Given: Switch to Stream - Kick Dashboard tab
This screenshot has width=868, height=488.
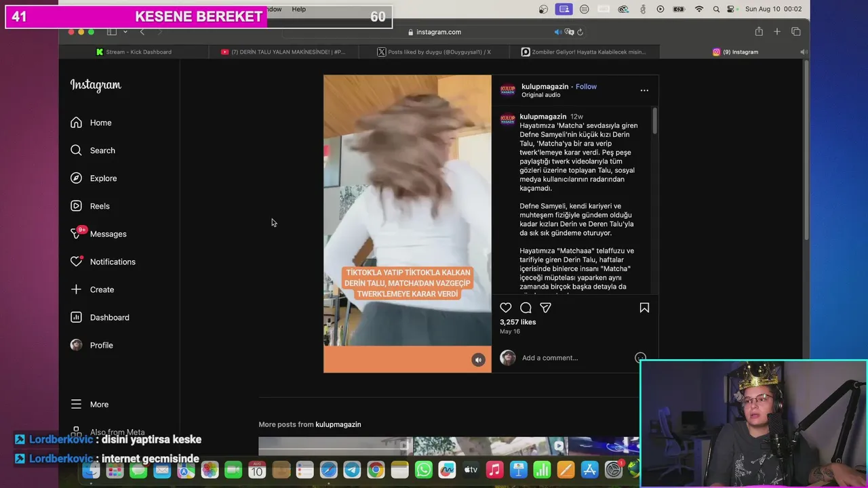Looking at the screenshot, I should coord(134,52).
